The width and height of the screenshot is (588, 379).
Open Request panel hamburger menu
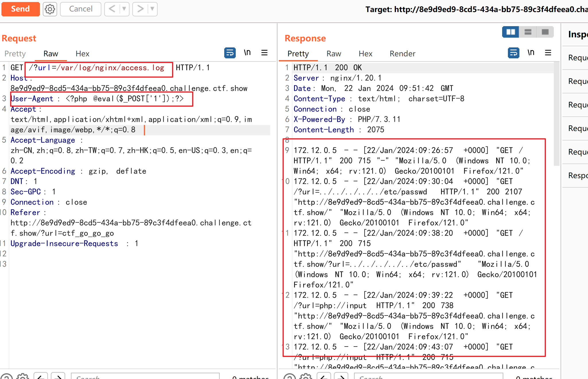(264, 53)
